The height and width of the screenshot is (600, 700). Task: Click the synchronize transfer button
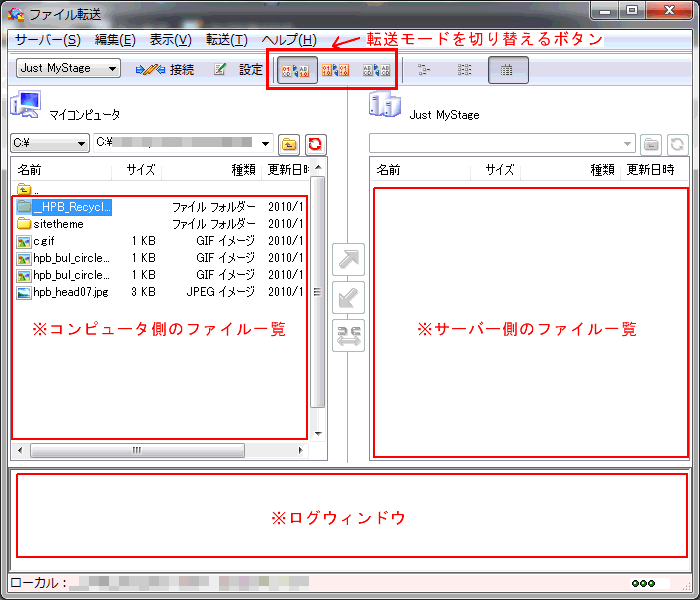tap(349, 336)
